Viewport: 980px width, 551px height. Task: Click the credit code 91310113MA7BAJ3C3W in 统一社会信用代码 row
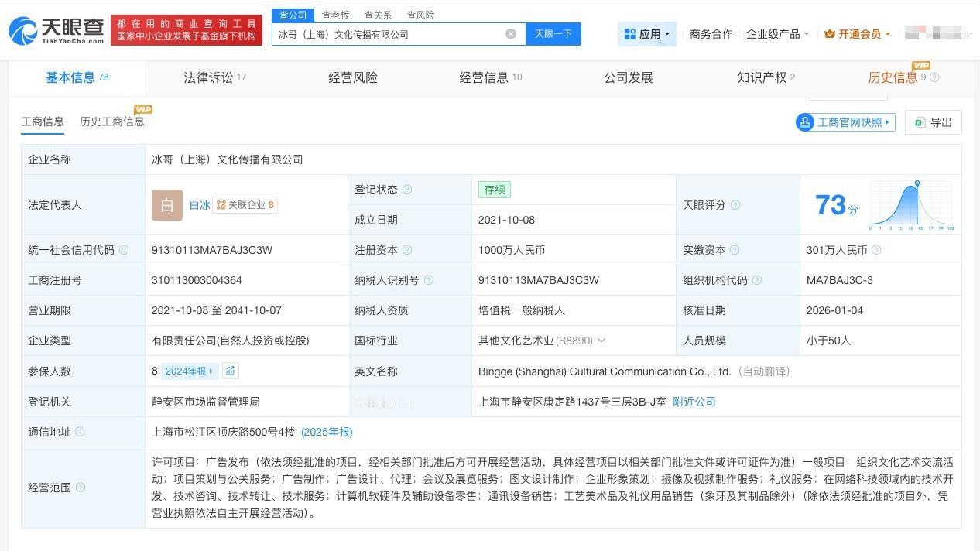[x=212, y=250]
